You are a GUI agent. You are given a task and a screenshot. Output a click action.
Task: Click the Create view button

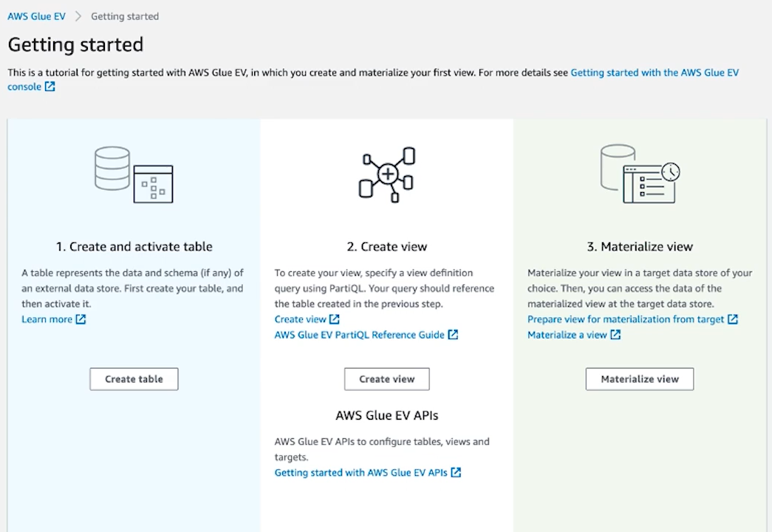point(387,379)
